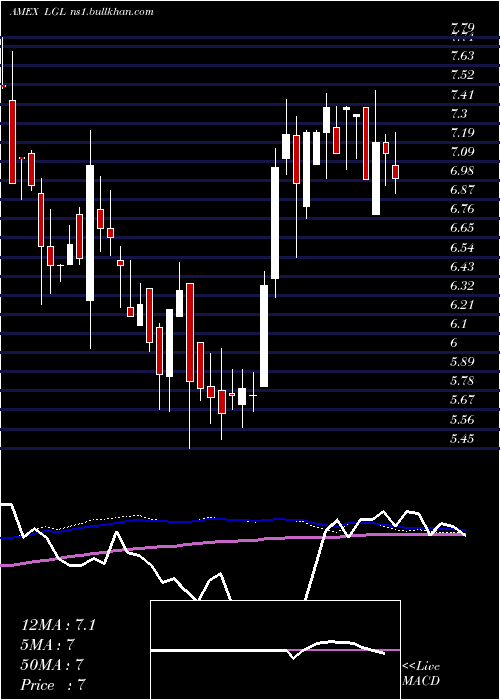Select the 5.78 price axis label

point(462,381)
